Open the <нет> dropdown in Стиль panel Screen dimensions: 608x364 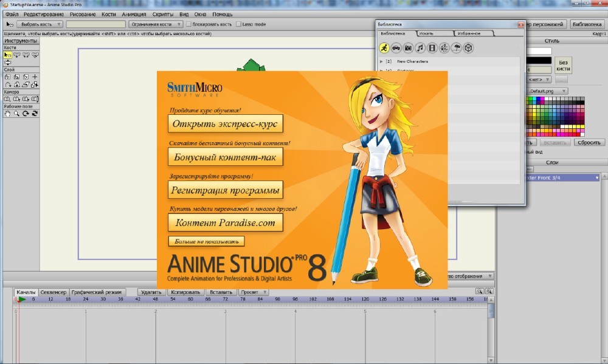click(539, 80)
